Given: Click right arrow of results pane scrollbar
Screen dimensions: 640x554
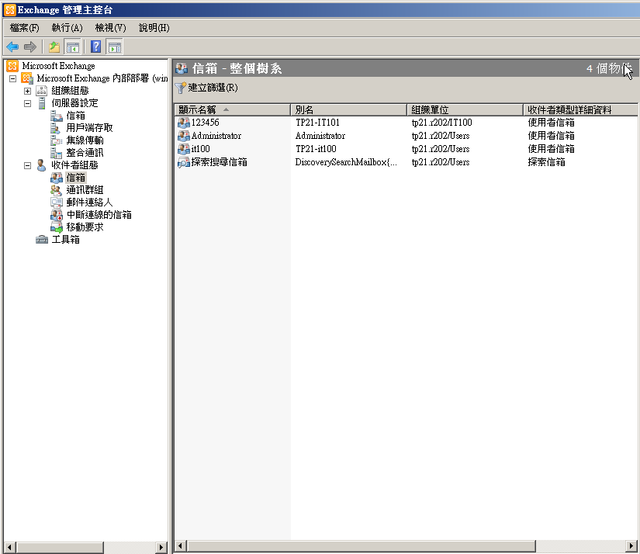Looking at the screenshot, I should (x=631, y=546).
